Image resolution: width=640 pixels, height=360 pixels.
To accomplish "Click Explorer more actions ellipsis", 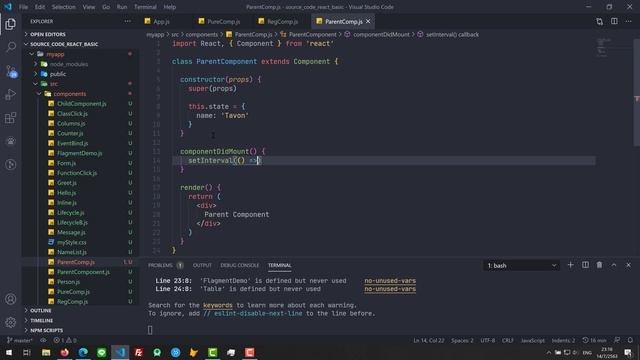I will (x=128, y=21).
